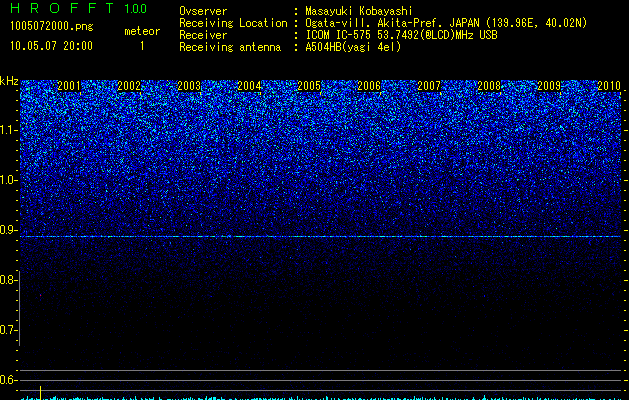Click the meteor label

[x=142, y=31]
